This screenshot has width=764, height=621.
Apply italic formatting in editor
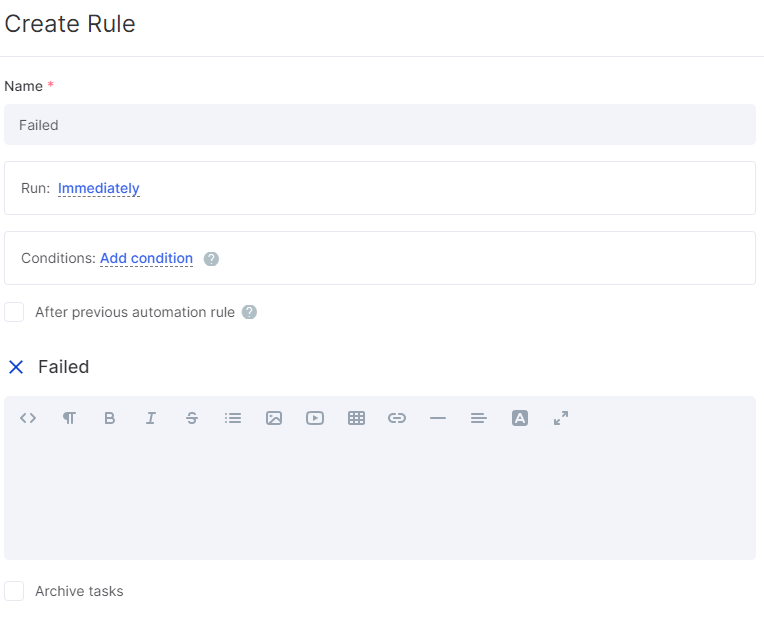pos(151,418)
